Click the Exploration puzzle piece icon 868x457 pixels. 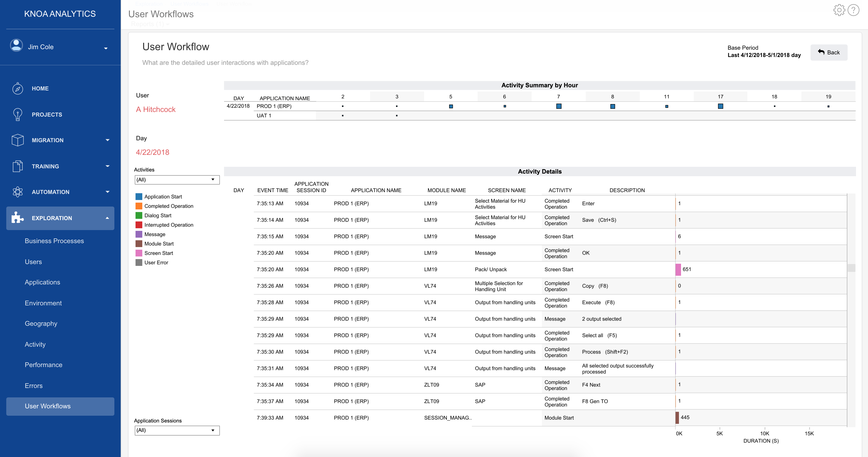tap(17, 218)
